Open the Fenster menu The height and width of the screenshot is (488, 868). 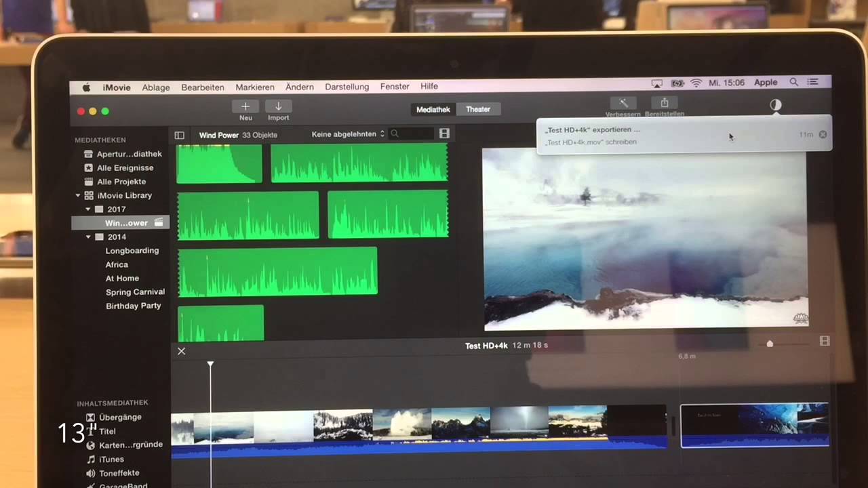[395, 87]
